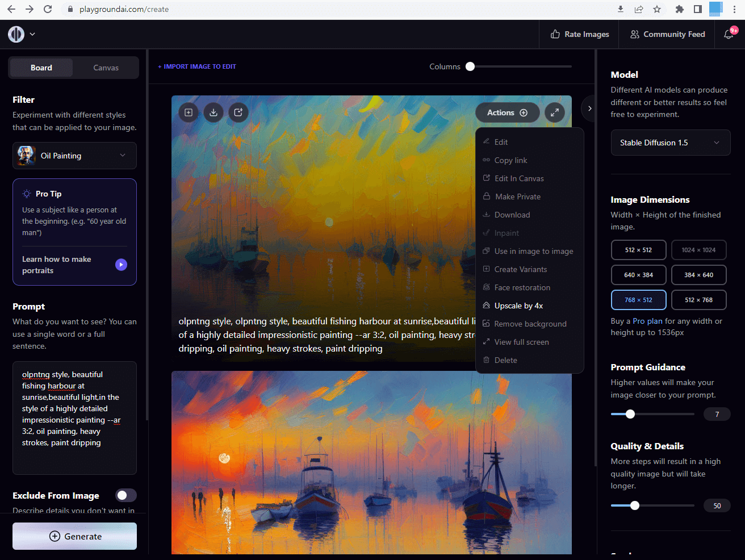This screenshot has width=745, height=560.
Task: Click the browser back arrow
Action: pyautogui.click(x=11, y=9)
